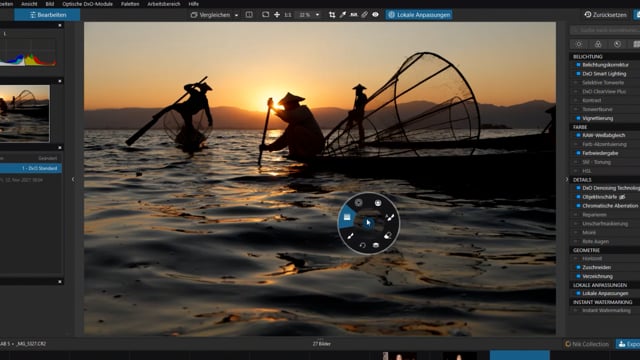The width and height of the screenshot is (640, 360).
Task: Choose the control line tool in radial menu
Action: click(x=378, y=203)
